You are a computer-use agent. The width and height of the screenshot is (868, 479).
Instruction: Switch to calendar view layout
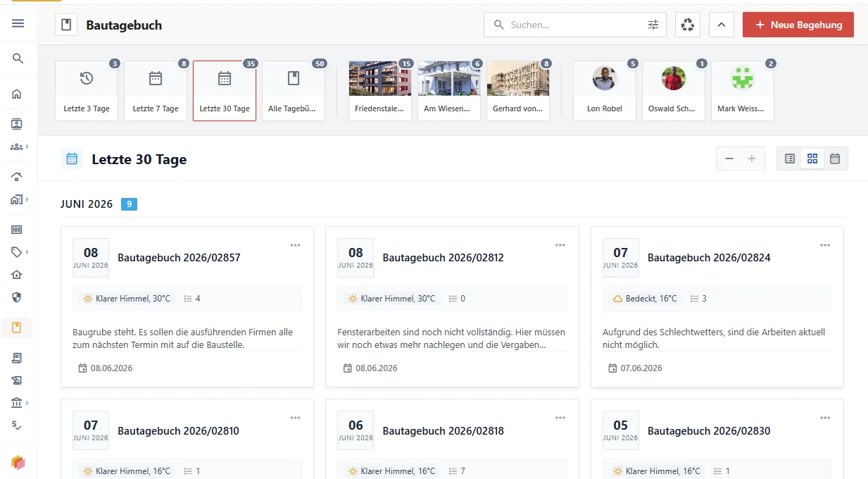(835, 158)
